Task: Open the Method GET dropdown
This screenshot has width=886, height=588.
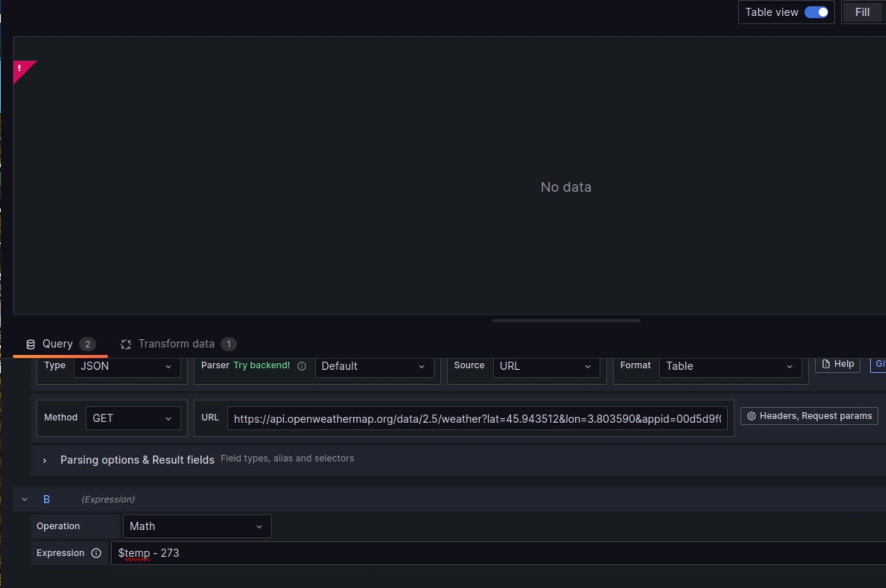Action: 133,418
